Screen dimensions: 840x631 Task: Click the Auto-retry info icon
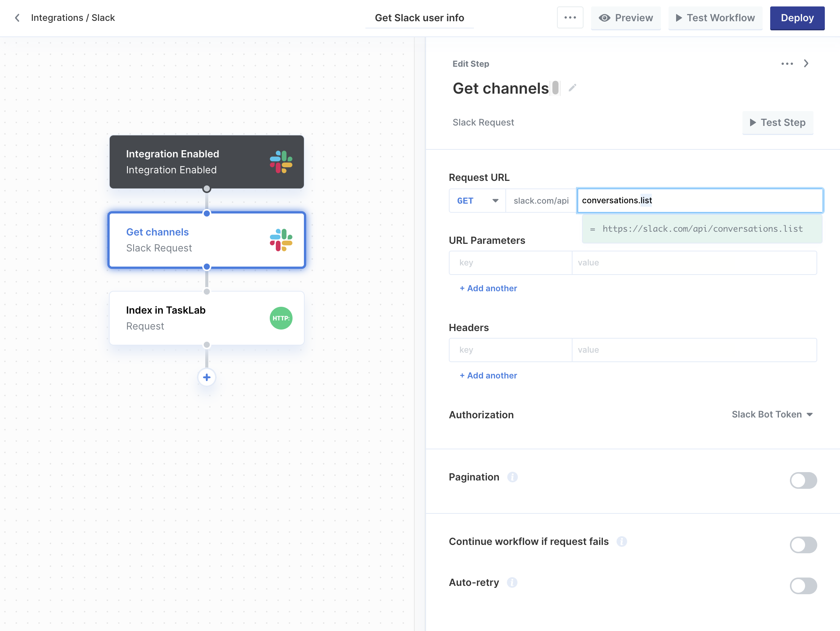512,582
